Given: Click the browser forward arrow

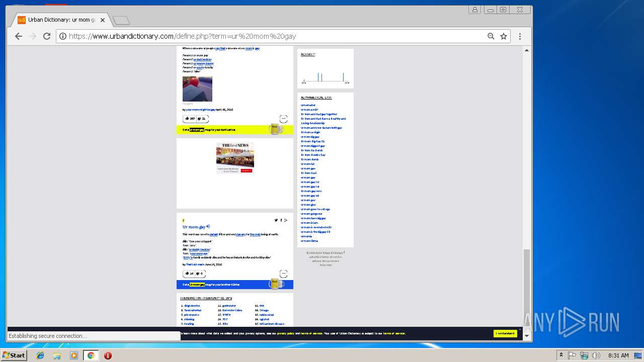Looking at the screenshot, I should coord(33,36).
